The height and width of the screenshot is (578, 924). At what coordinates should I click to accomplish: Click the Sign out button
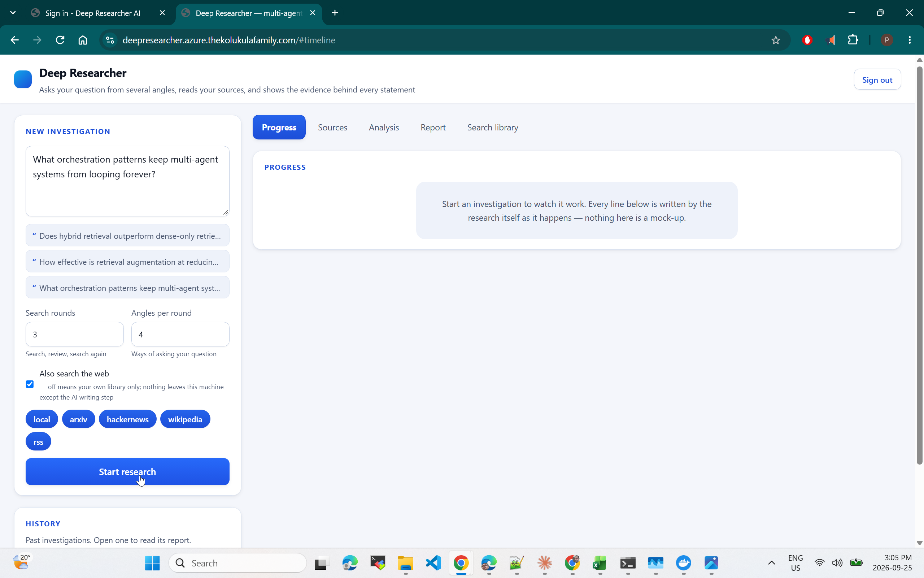coord(877,79)
